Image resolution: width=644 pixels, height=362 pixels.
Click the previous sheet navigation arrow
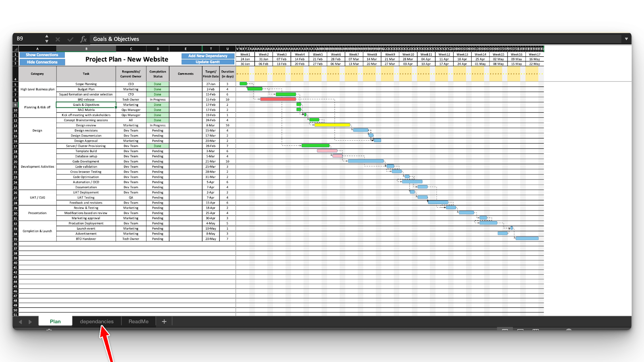click(x=20, y=322)
